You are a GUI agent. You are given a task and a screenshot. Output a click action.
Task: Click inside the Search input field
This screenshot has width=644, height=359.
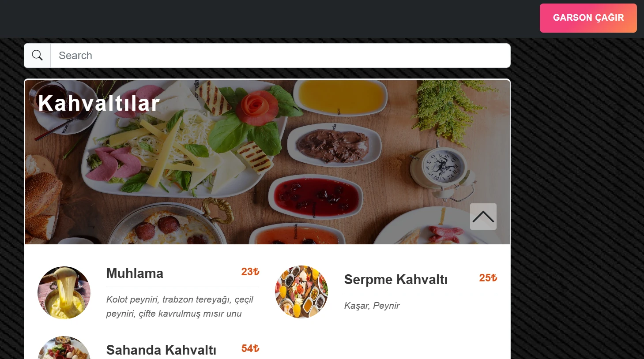pyautogui.click(x=280, y=56)
